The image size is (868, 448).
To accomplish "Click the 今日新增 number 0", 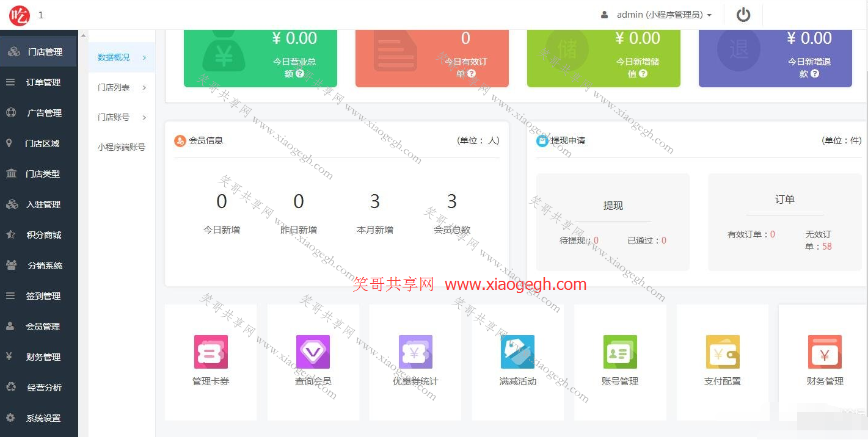I will click(x=222, y=201).
